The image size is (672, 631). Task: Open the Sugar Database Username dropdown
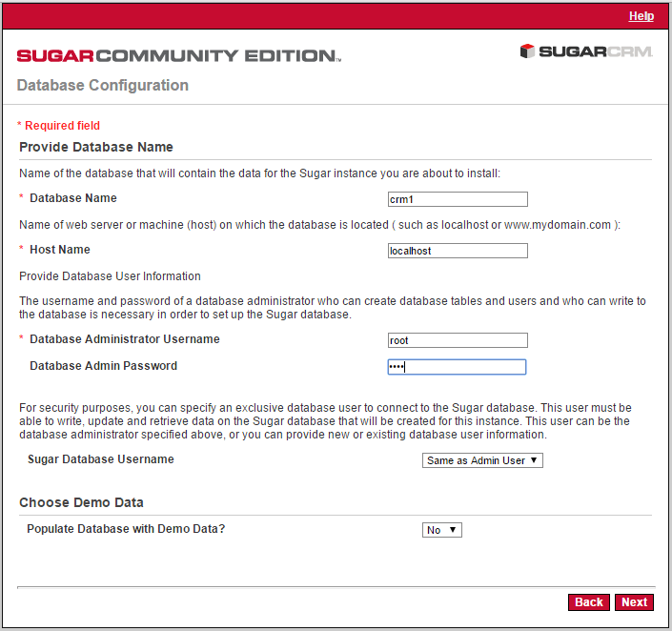tap(482, 460)
